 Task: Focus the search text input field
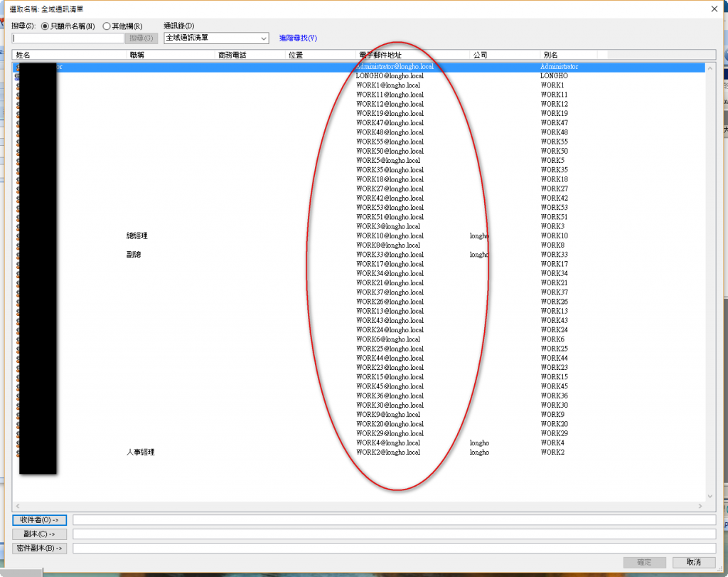68,38
